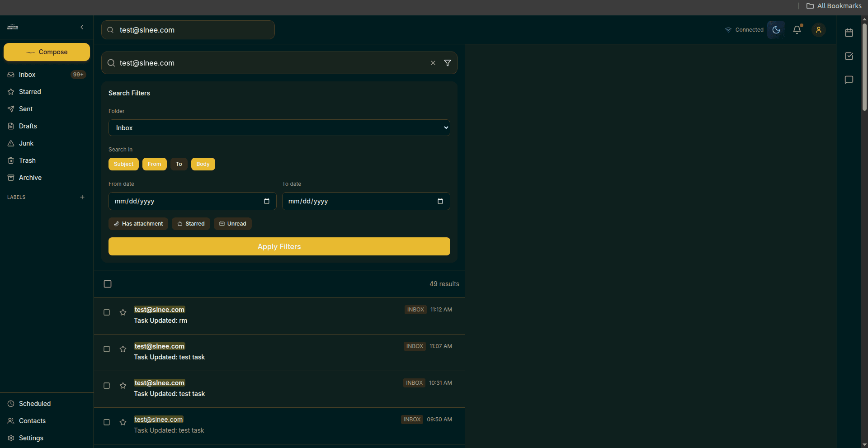The height and width of the screenshot is (448, 868).
Task: Clear the search query with X
Action: [433, 63]
